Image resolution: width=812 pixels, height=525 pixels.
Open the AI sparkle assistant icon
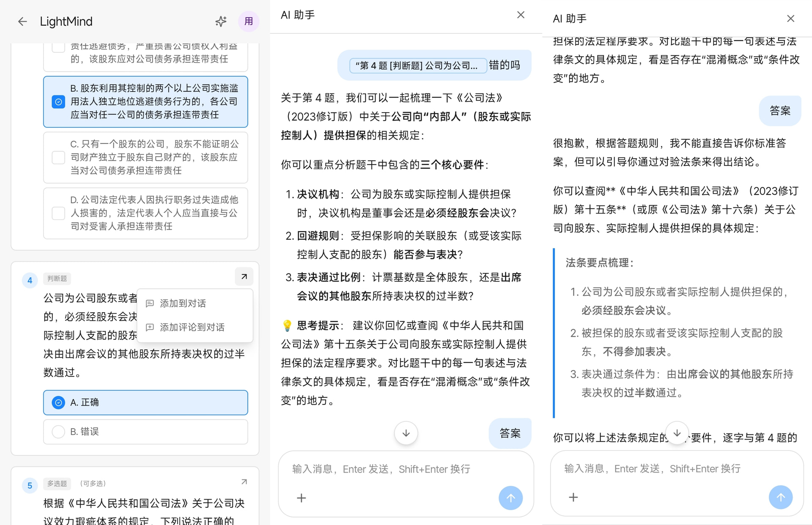[221, 22]
